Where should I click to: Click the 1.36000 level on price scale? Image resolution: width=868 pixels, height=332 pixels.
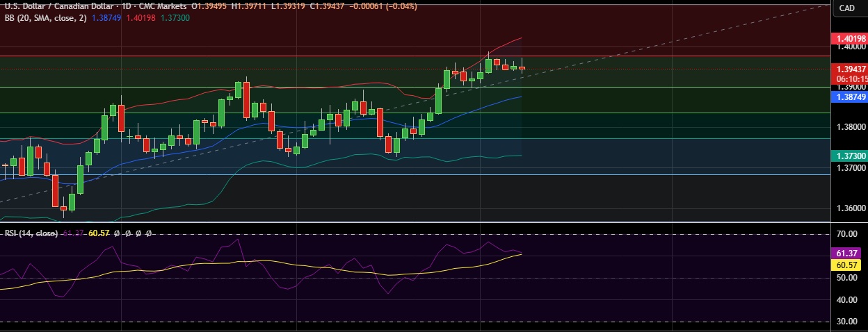(x=851, y=208)
